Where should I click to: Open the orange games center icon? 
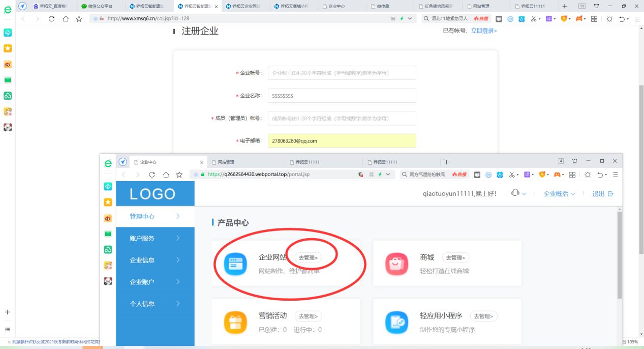(x=580, y=18)
